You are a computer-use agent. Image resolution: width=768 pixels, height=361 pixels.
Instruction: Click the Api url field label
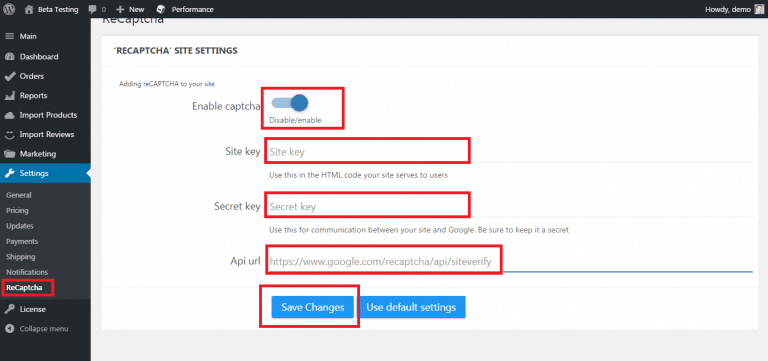point(245,261)
